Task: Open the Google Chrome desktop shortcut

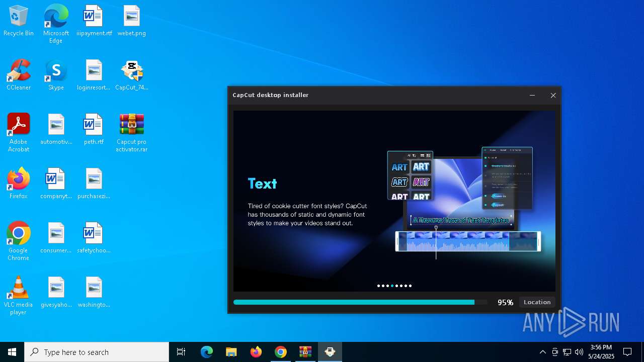Action: (x=19, y=241)
